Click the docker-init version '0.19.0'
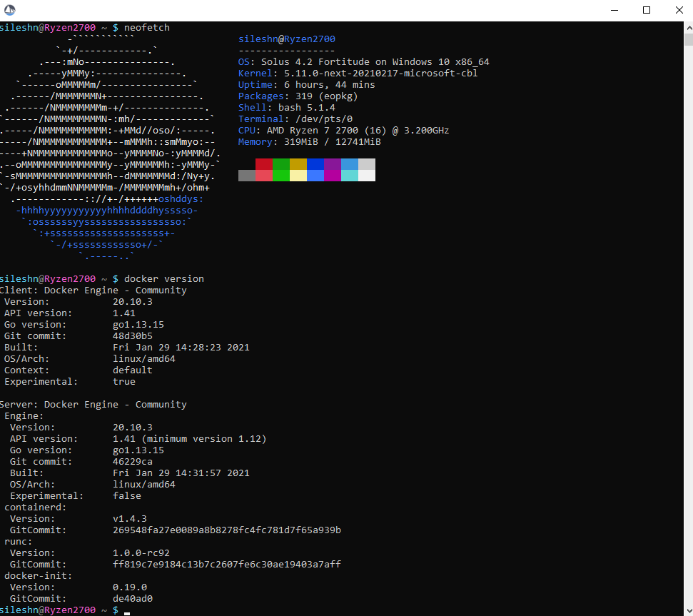Image resolution: width=693 pixels, height=616 pixels. pyautogui.click(x=130, y=587)
